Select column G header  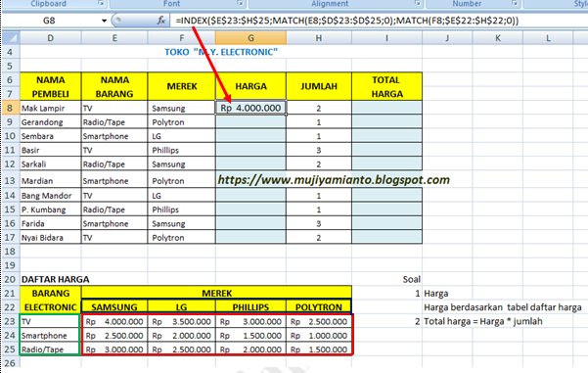(250, 38)
